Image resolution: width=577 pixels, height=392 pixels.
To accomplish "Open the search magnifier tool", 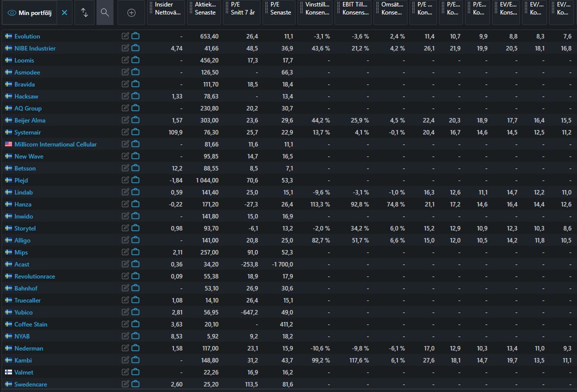I will [105, 12].
